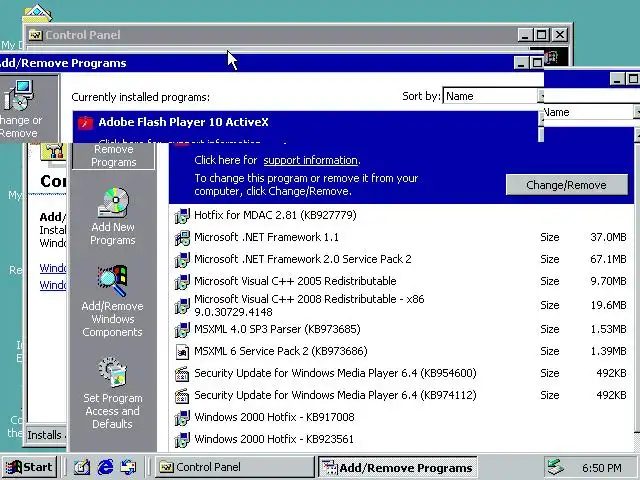
Task: Click icon beside Hotfix for MDAC 2.81
Action: click(x=182, y=216)
